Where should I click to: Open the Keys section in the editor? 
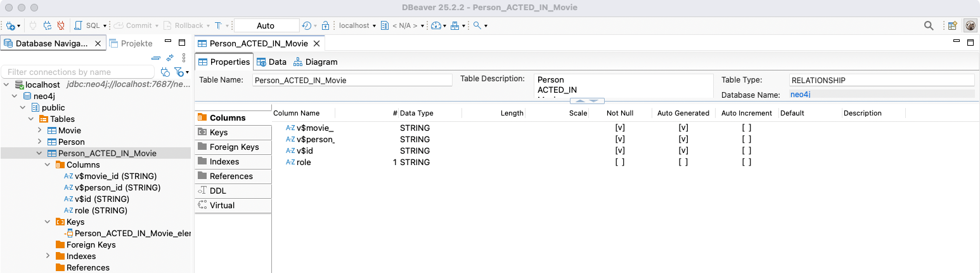(x=233, y=132)
